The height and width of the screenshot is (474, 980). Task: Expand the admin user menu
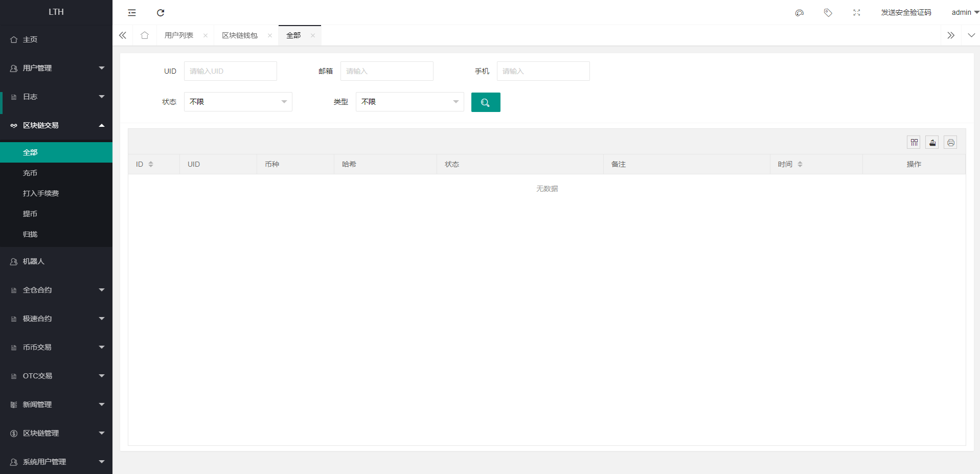(965, 12)
